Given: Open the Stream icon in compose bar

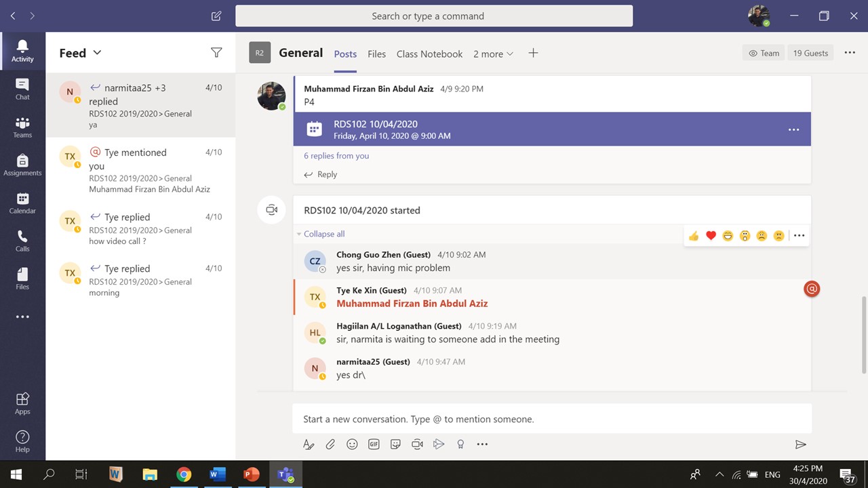Looking at the screenshot, I should [x=439, y=444].
